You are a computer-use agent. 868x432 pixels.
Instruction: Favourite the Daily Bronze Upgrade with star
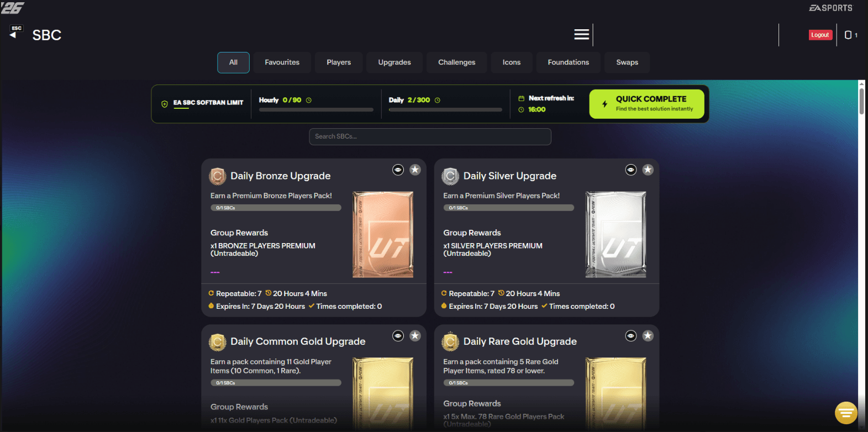click(x=415, y=170)
